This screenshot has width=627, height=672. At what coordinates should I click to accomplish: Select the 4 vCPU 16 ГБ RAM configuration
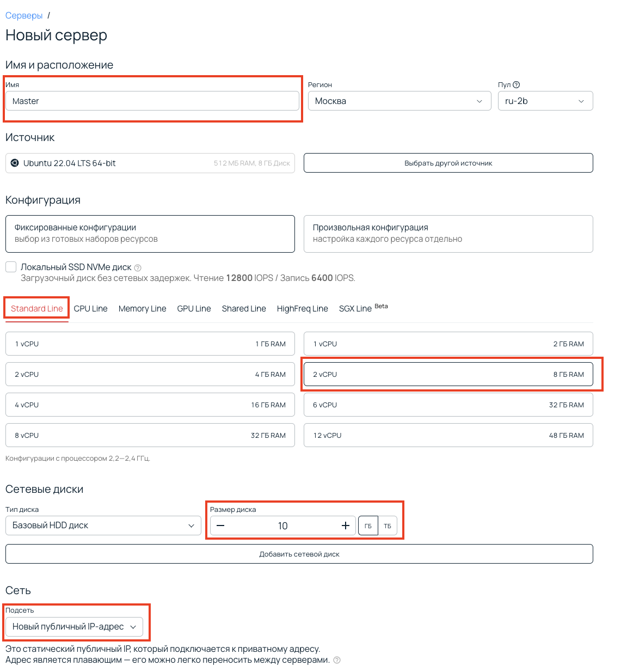coord(150,405)
